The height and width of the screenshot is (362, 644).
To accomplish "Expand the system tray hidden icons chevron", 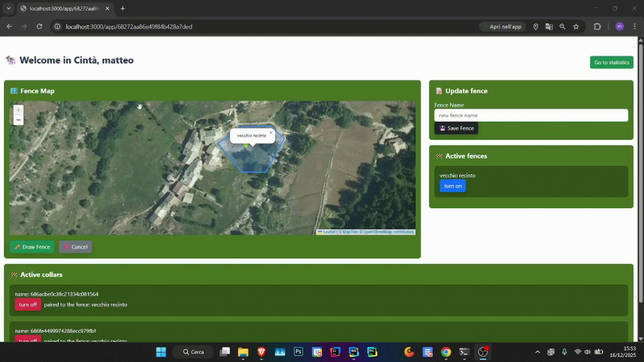I will 537,352.
